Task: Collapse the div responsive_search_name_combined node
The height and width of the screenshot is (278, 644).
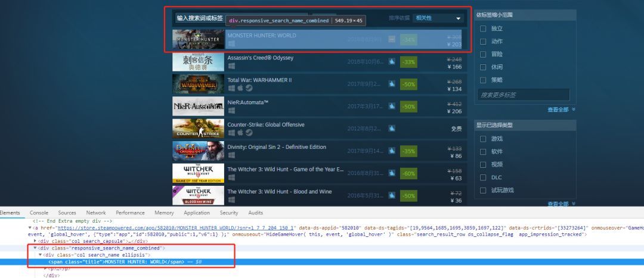Action: (x=35, y=248)
